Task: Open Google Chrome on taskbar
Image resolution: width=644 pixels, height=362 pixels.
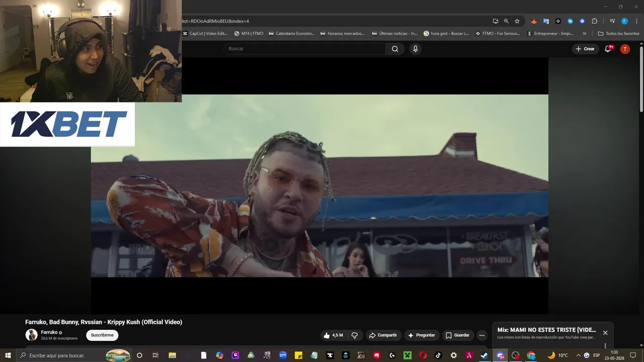Action: 531,355
